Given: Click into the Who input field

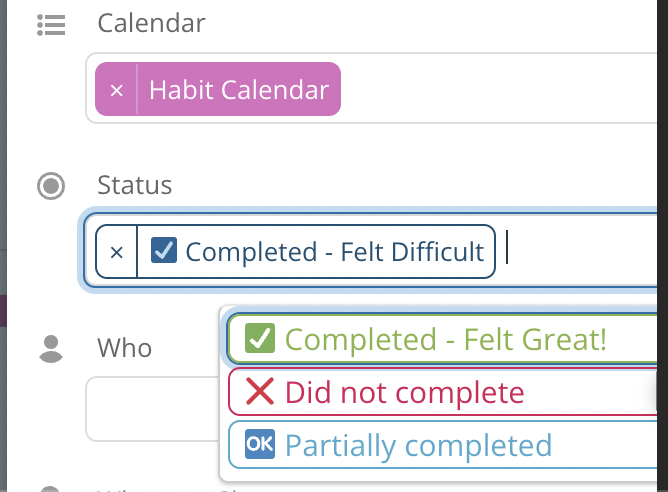Looking at the screenshot, I should point(153,409).
